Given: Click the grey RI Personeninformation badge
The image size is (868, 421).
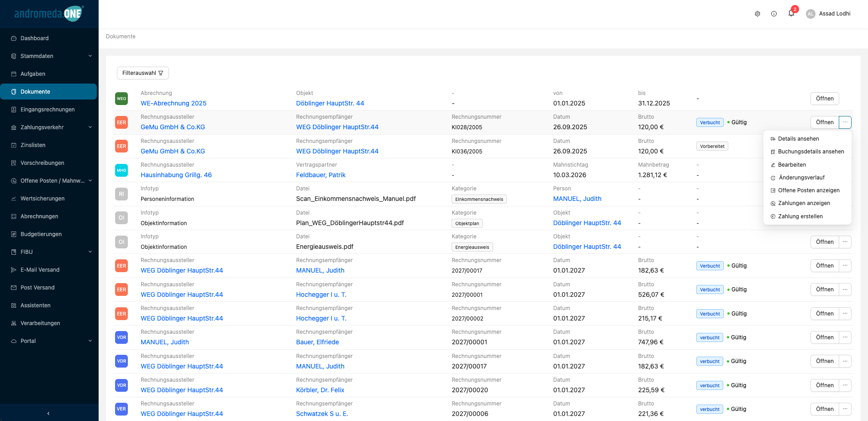Looking at the screenshot, I should click(121, 194).
